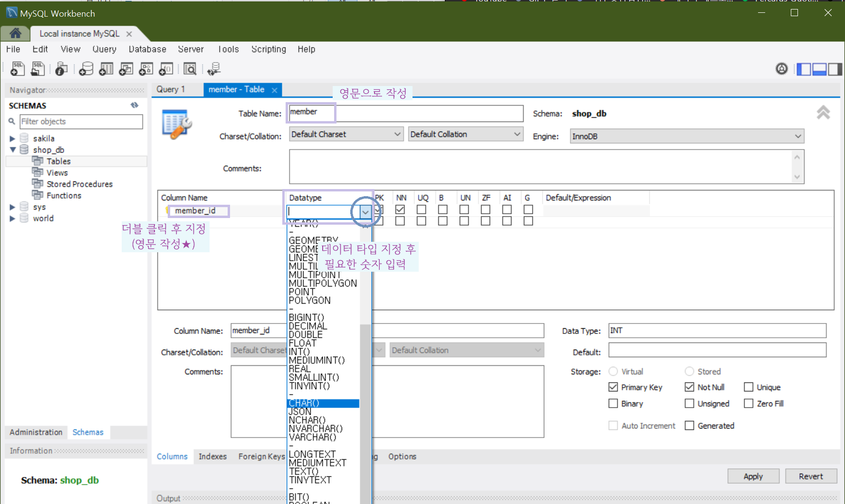Viewport: 845px width, 504px height.
Task: Refresh the SCHEMAS list icon
Action: point(134,105)
